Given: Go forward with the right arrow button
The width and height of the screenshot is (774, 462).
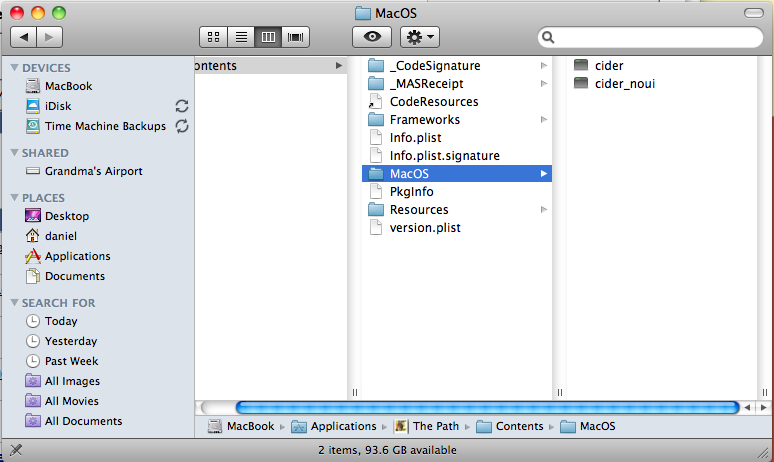Looking at the screenshot, I should click(49, 37).
